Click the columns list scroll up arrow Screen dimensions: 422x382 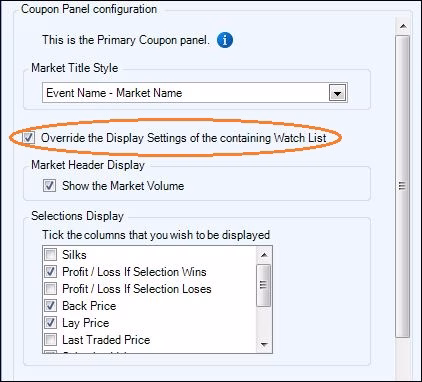(x=264, y=255)
